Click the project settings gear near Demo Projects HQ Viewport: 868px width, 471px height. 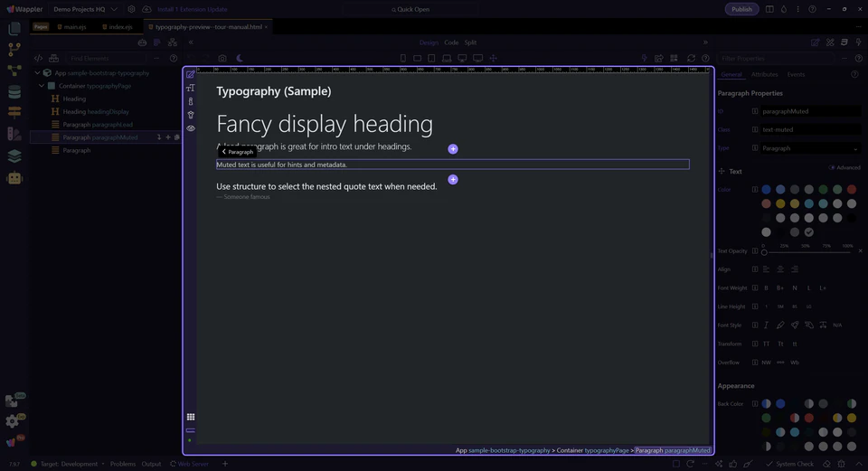coord(131,9)
